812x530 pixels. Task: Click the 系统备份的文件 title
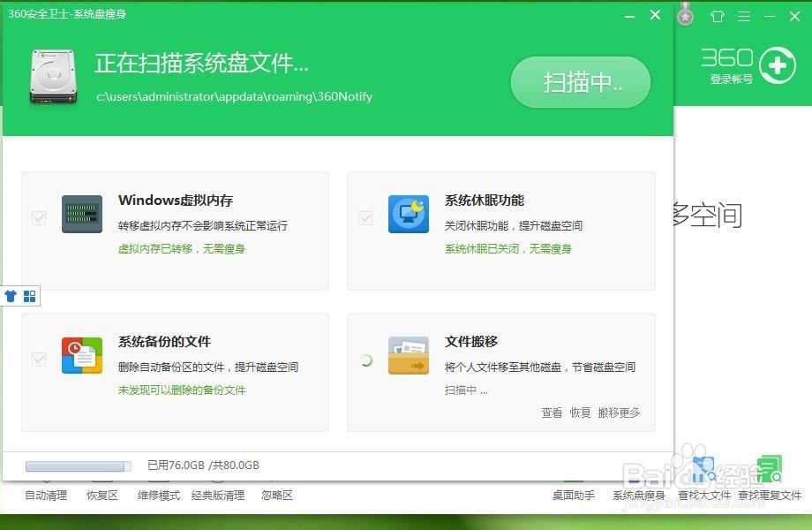164,342
